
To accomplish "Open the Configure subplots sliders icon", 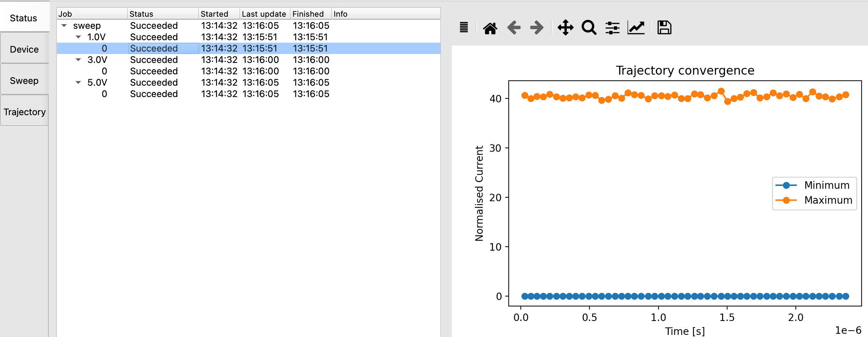I will (612, 28).
